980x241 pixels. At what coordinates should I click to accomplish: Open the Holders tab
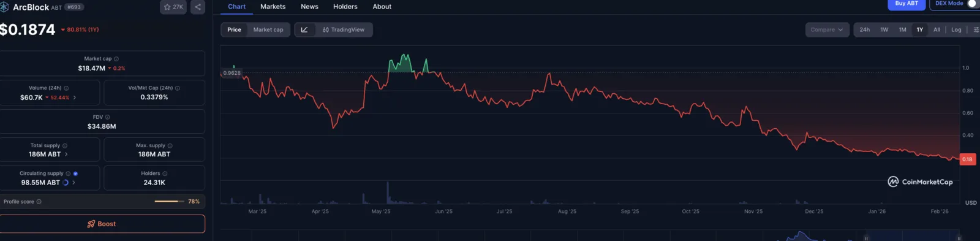345,7
